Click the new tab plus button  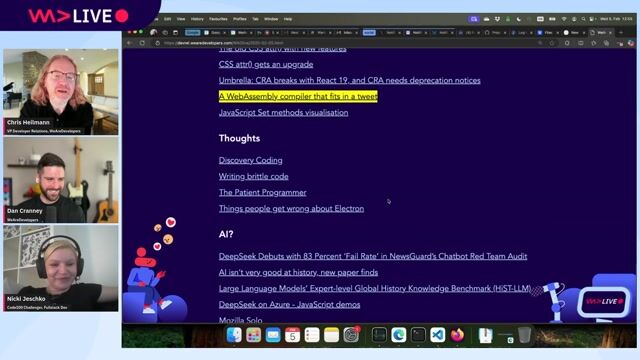pos(621,32)
